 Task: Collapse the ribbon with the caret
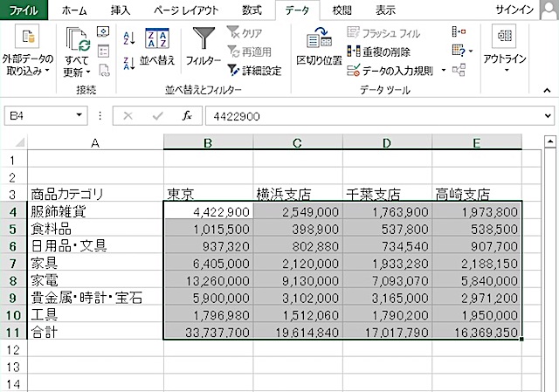click(547, 91)
